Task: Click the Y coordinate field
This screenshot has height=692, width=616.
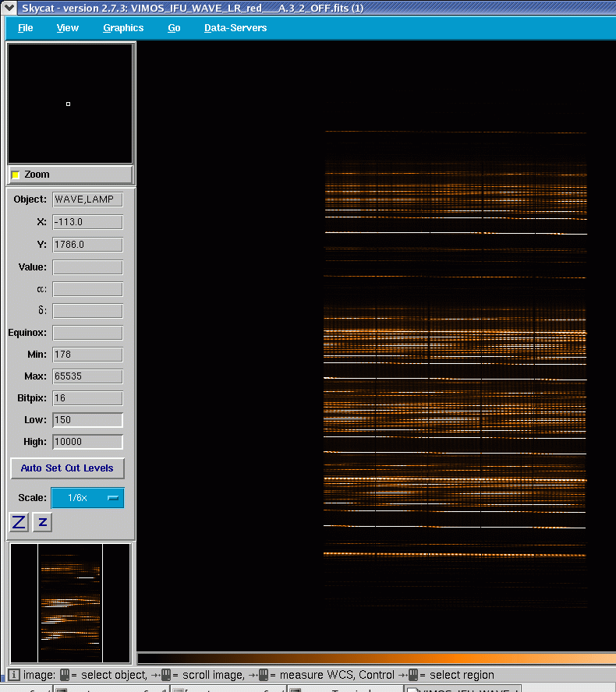Action: tap(87, 245)
